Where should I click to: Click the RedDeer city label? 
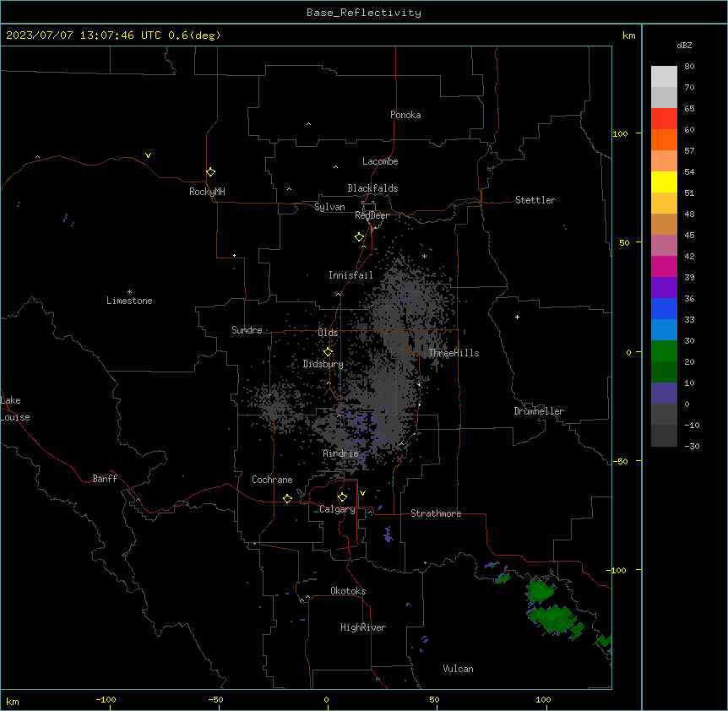point(372,215)
